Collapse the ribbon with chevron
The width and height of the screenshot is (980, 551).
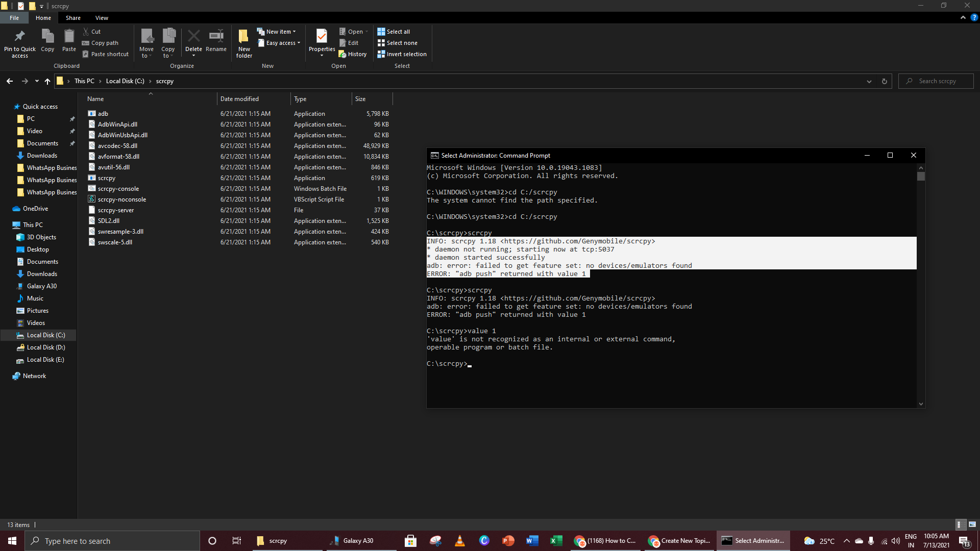coord(963,17)
